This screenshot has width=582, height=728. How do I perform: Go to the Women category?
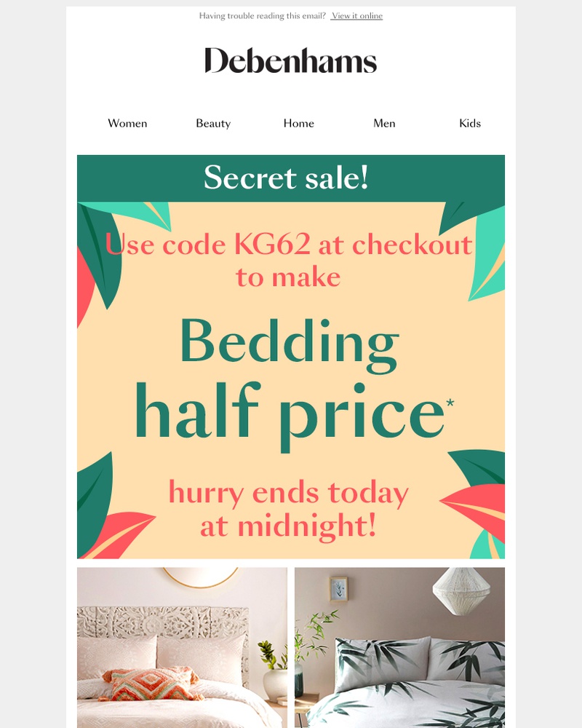pyautogui.click(x=127, y=123)
